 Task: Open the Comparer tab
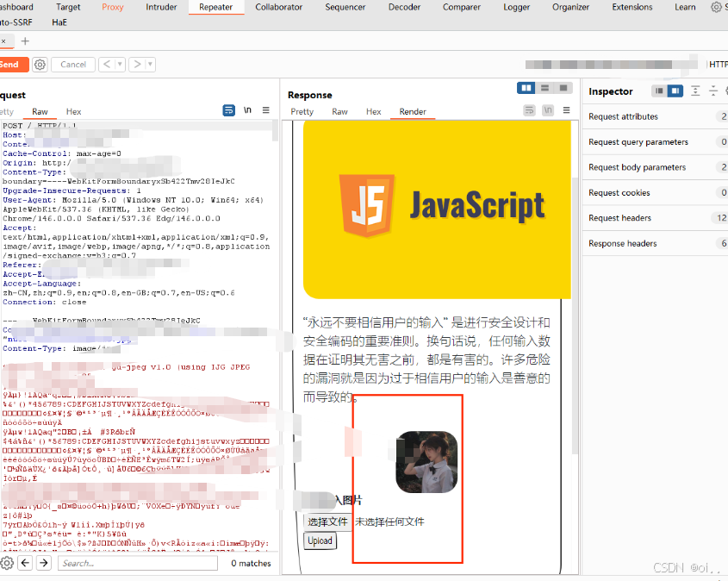(462, 7)
